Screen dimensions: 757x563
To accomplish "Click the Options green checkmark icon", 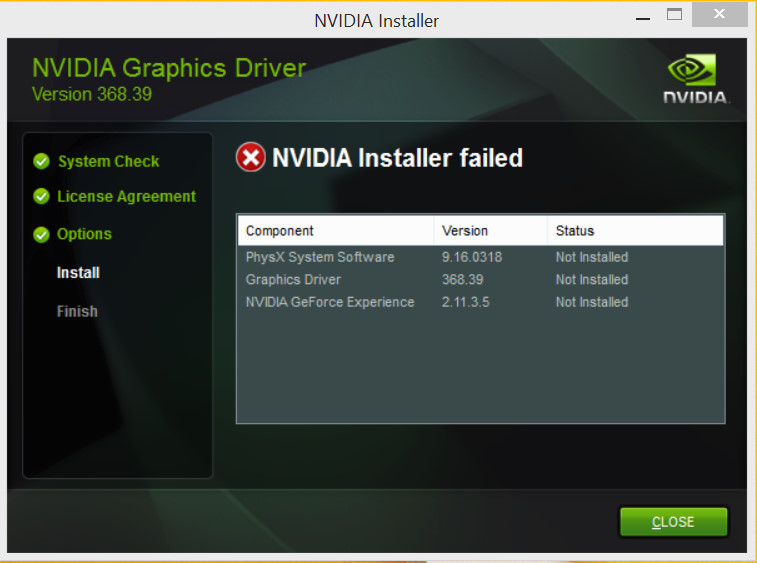I will pos(42,235).
